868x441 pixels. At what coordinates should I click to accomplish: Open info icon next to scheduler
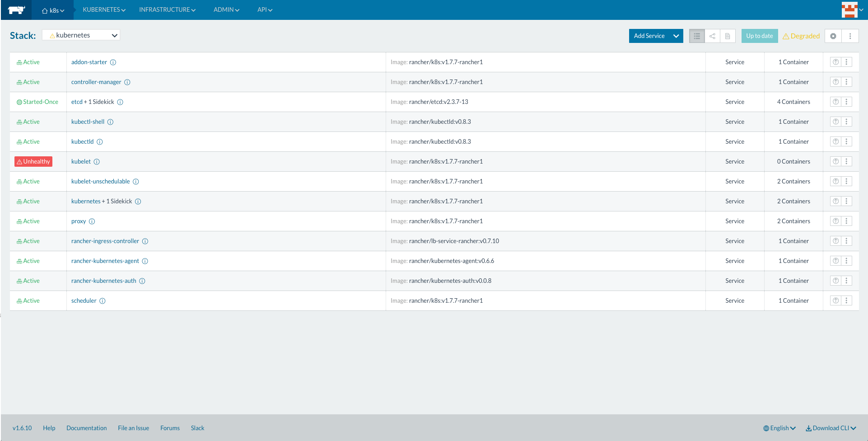pyautogui.click(x=103, y=301)
